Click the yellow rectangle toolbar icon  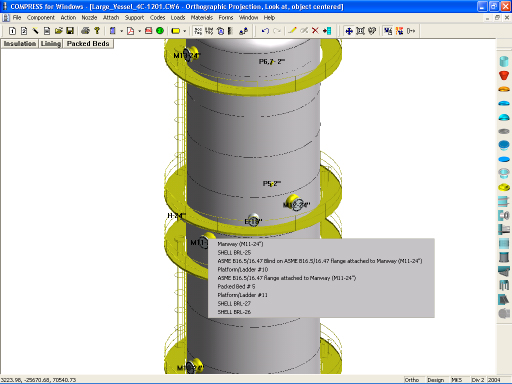click(x=175, y=31)
